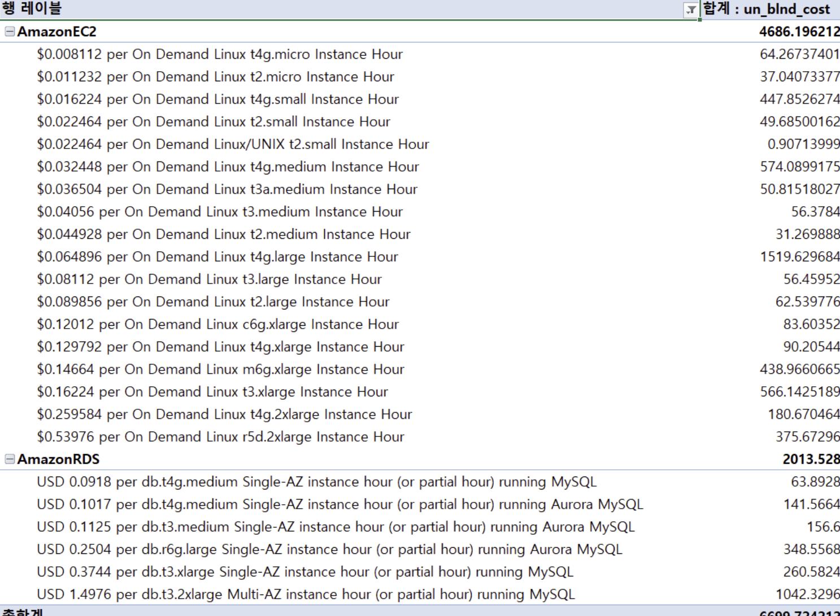Click cost value 348.5568
Image resolution: width=840 pixels, height=616 pixels.
[812, 549]
